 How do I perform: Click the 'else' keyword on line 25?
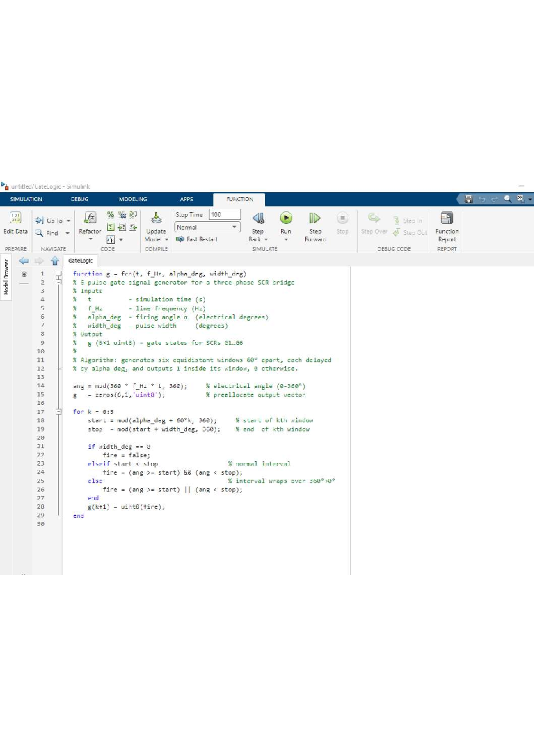click(95, 481)
